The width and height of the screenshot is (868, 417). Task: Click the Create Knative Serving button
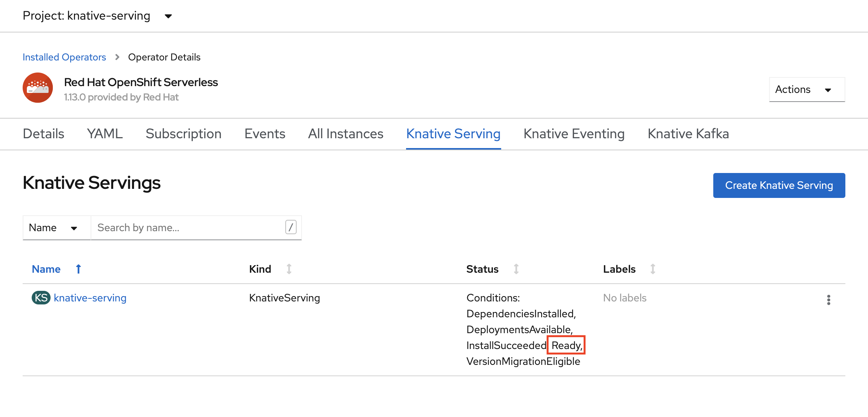pyautogui.click(x=779, y=185)
